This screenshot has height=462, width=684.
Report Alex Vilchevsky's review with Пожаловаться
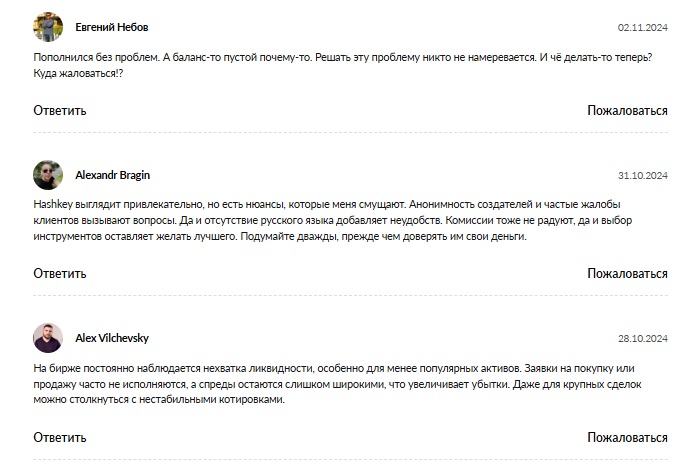coord(627,437)
